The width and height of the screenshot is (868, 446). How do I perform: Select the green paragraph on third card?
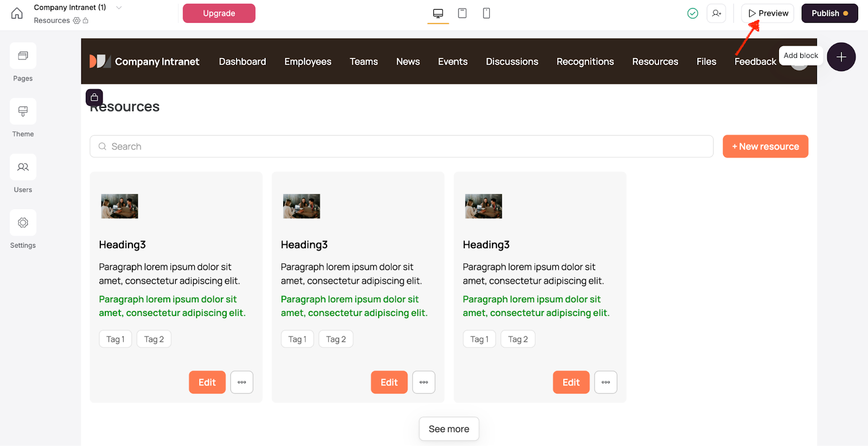(x=536, y=306)
